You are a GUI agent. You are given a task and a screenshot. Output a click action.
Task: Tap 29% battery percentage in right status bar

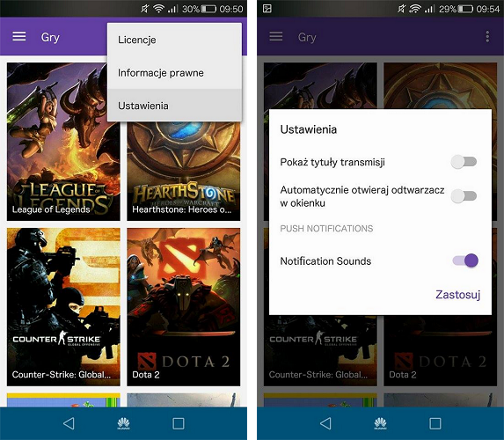tap(448, 9)
